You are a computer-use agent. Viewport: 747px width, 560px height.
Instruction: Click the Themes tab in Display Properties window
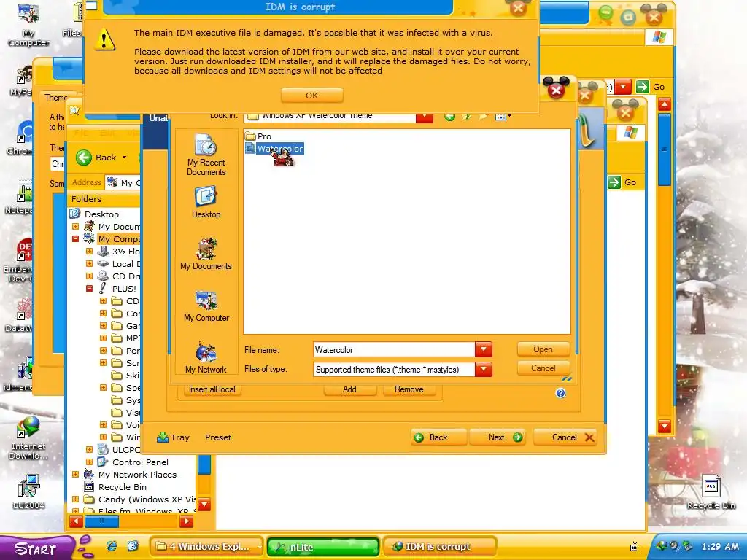tap(56, 97)
